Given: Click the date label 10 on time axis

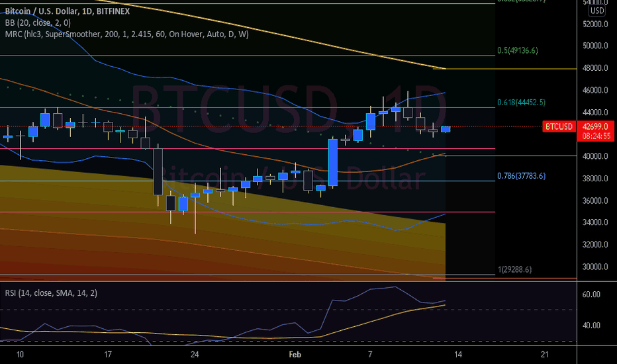Looking at the screenshot, I should [20, 355].
